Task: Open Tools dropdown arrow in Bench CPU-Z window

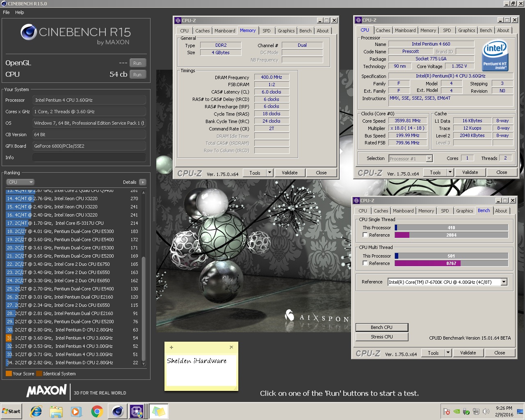Action: [x=448, y=353]
